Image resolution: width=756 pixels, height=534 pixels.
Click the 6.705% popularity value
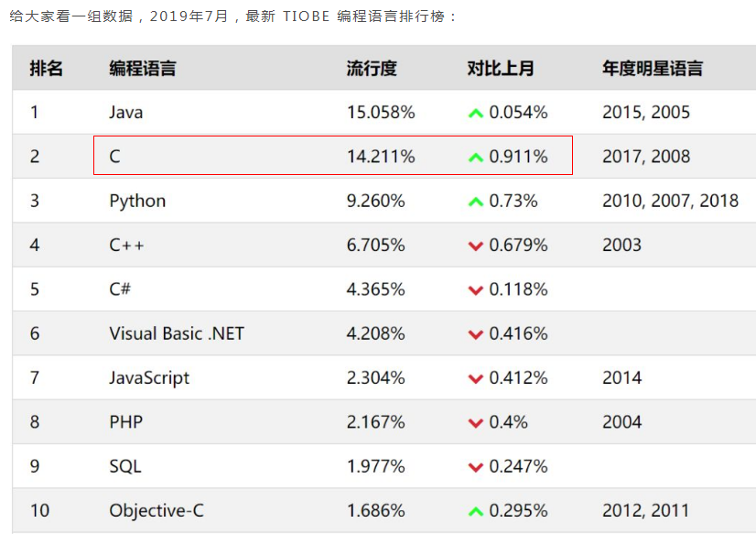[x=375, y=245]
